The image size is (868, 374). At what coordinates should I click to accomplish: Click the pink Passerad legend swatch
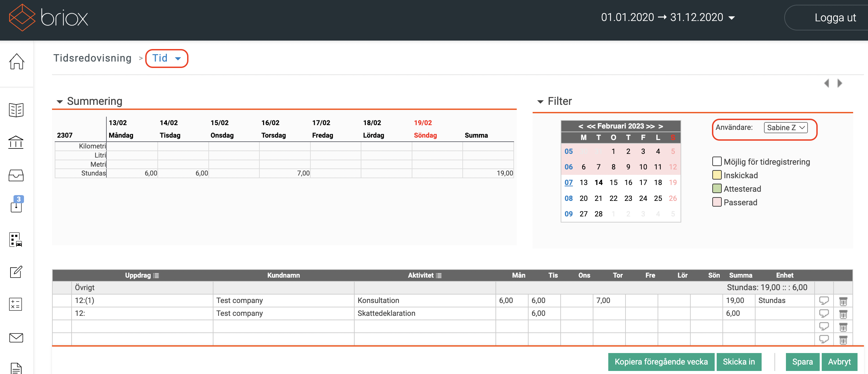tap(717, 202)
